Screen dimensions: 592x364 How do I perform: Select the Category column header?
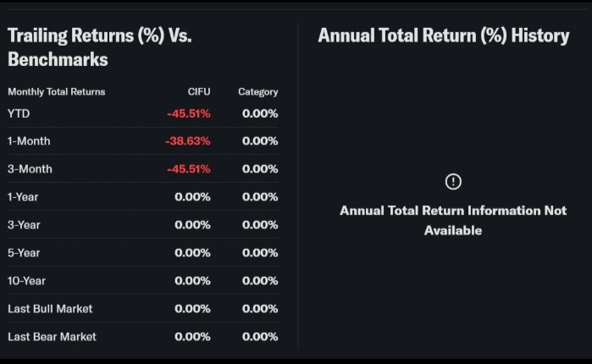tap(257, 91)
